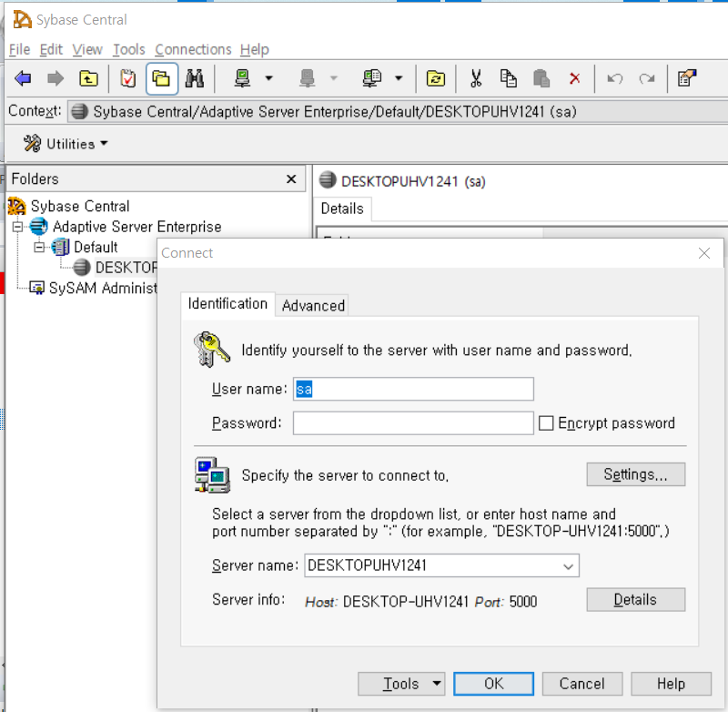The width and height of the screenshot is (728, 712).
Task: Open the Tools menu
Action: pyautogui.click(x=129, y=49)
